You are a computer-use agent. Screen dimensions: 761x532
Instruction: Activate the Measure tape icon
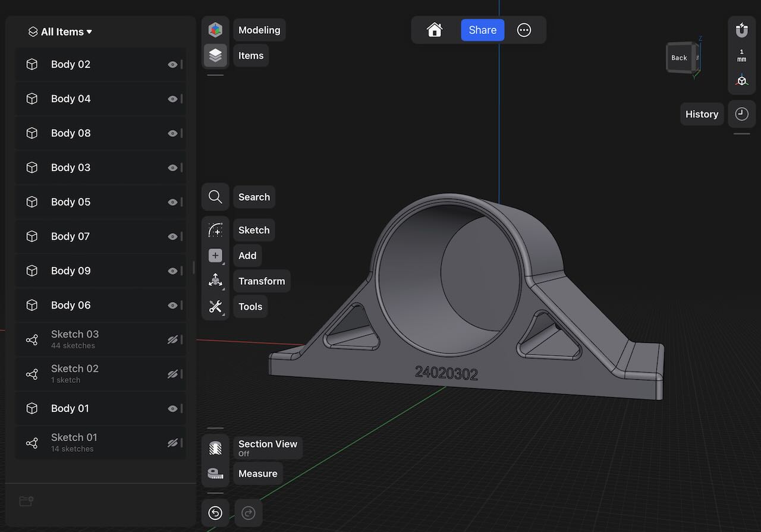215,474
